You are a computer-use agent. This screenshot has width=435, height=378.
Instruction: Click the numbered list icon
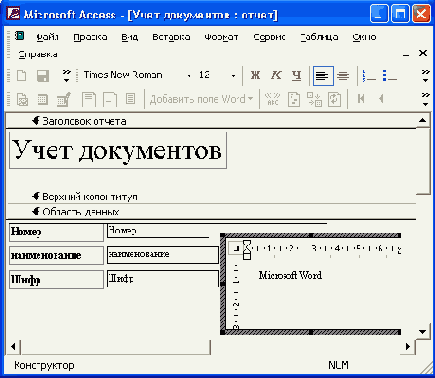(369, 76)
